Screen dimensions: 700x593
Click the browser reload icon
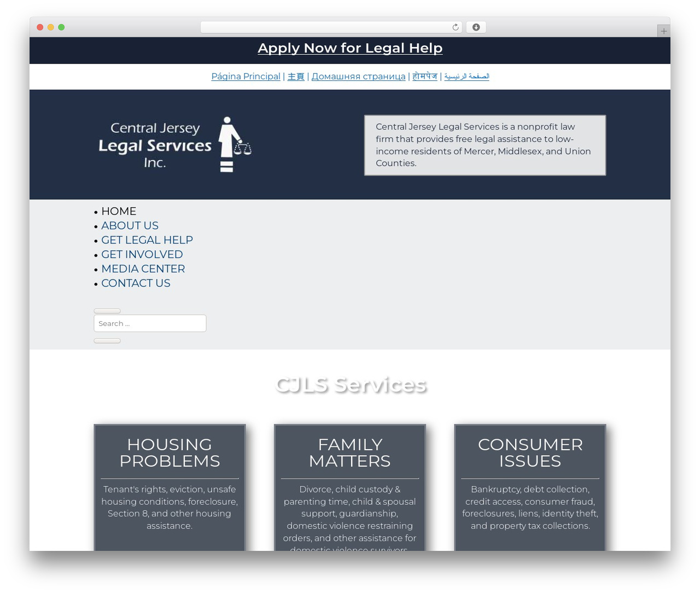455,27
